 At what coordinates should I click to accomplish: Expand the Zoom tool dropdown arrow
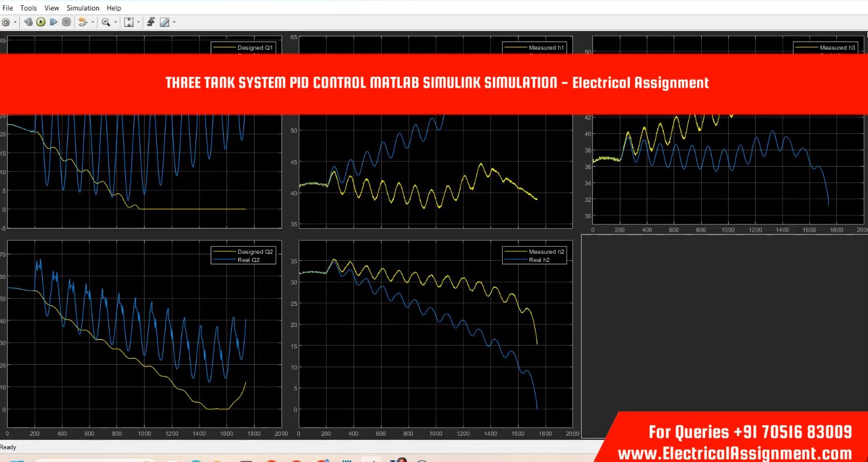[x=116, y=23]
